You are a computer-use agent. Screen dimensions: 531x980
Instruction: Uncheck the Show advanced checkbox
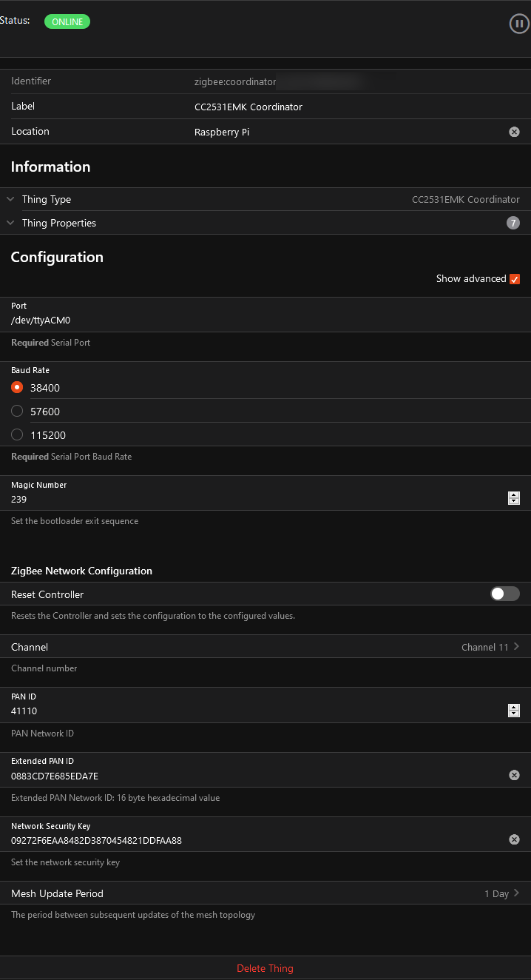coord(515,279)
